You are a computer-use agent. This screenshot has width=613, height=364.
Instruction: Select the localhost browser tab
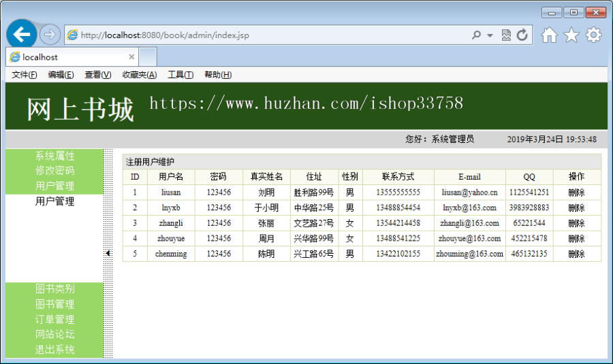coord(72,57)
